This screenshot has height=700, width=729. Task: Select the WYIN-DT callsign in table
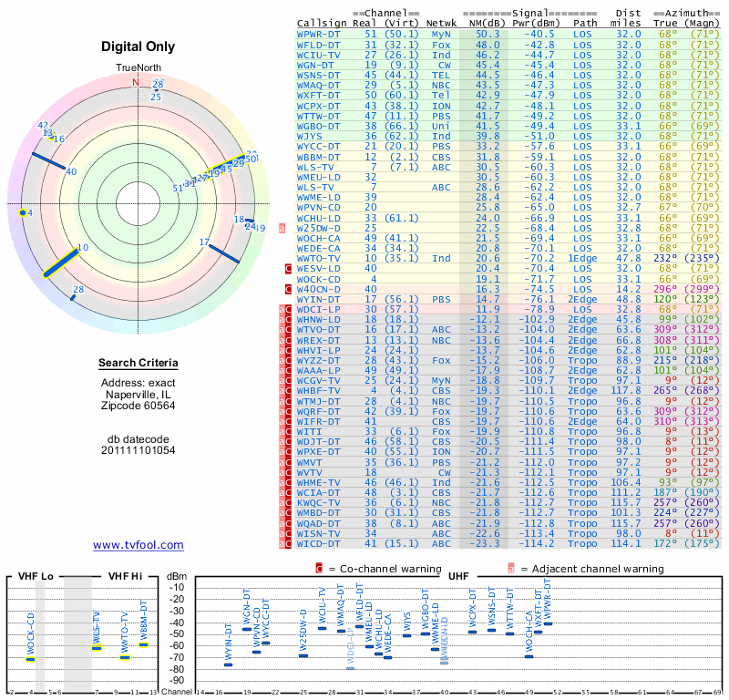[x=318, y=300]
